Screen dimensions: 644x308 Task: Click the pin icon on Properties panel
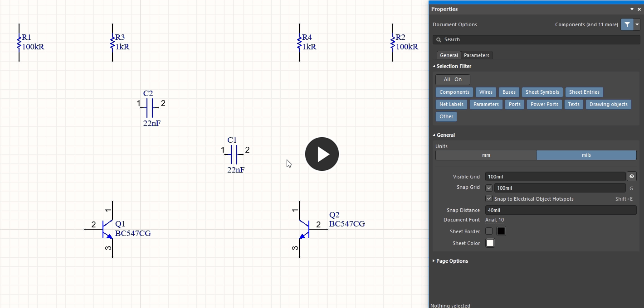click(632, 9)
